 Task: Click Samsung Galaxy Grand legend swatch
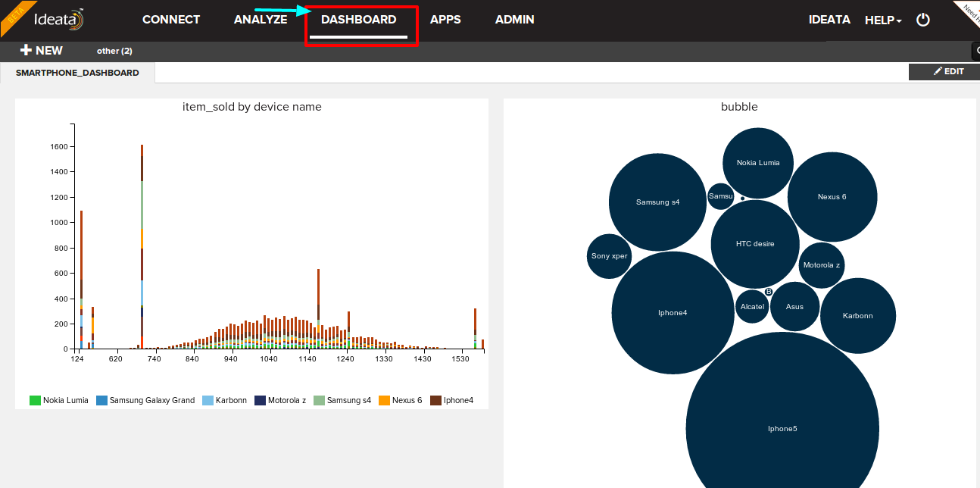tap(101, 400)
